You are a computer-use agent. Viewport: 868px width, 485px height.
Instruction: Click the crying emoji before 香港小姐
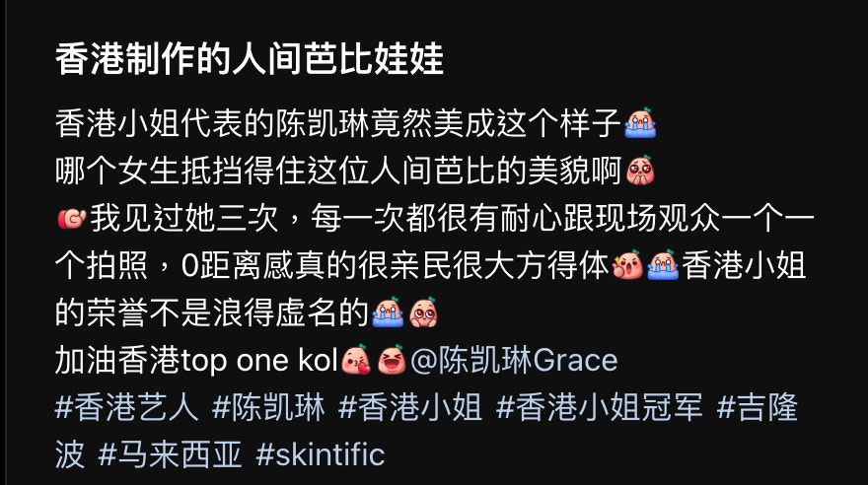tap(663, 265)
